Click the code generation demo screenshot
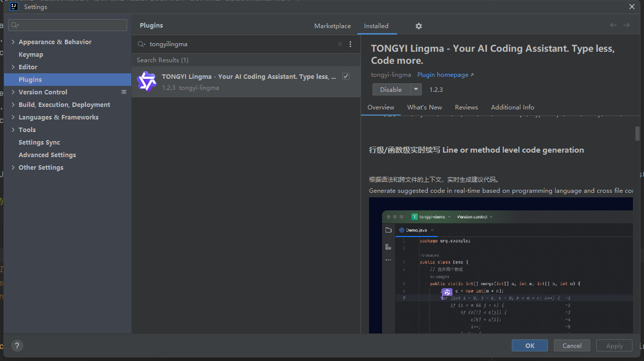This screenshot has width=644, height=361. pos(501,265)
